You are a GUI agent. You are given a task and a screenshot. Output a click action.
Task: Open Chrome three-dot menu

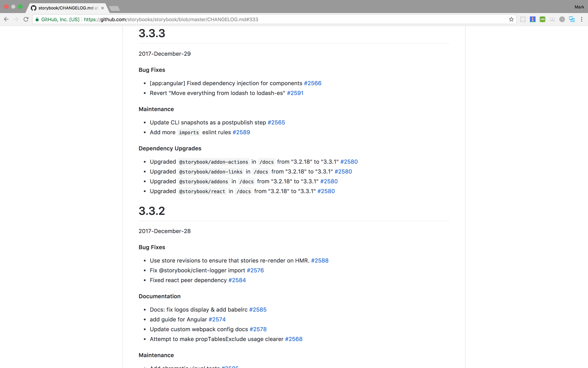[x=581, y=19]
